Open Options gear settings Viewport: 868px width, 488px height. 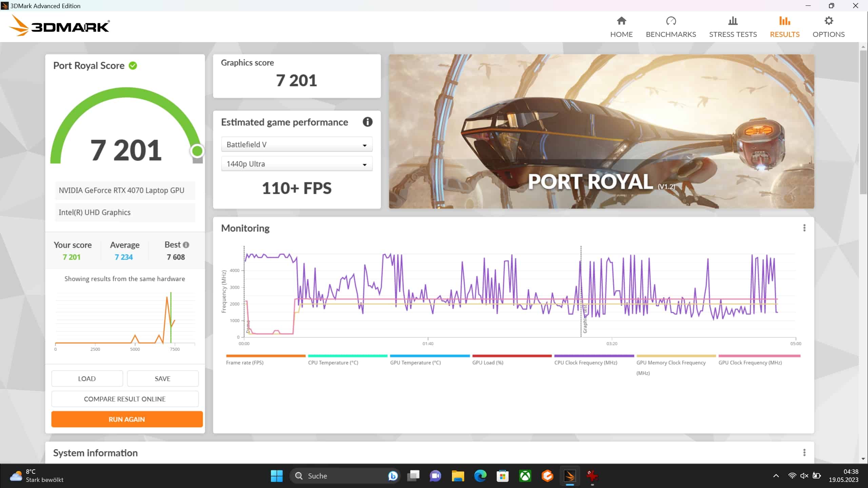828,21
